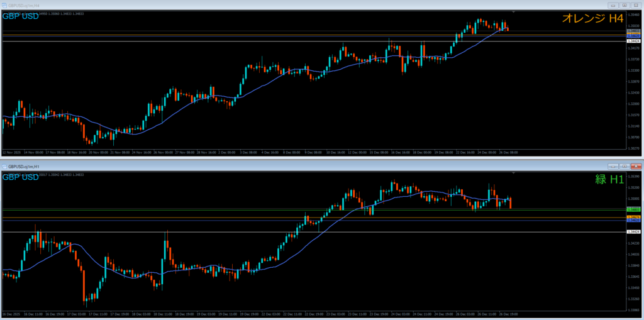The height and width of the screenshot is (320, 644).
Task: Select the GBPUSD H1 window title bar
Action: tap(252, 166)
